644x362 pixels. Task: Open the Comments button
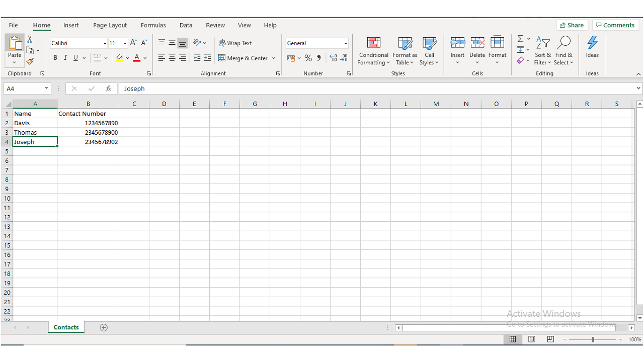click(x=615, y=25)
